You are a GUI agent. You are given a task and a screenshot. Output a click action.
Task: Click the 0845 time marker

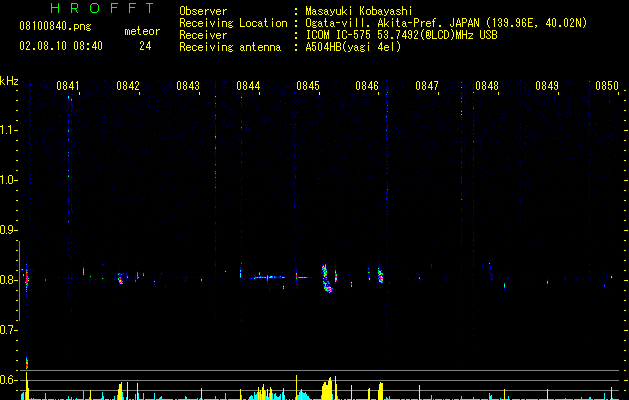pos(308,86)
